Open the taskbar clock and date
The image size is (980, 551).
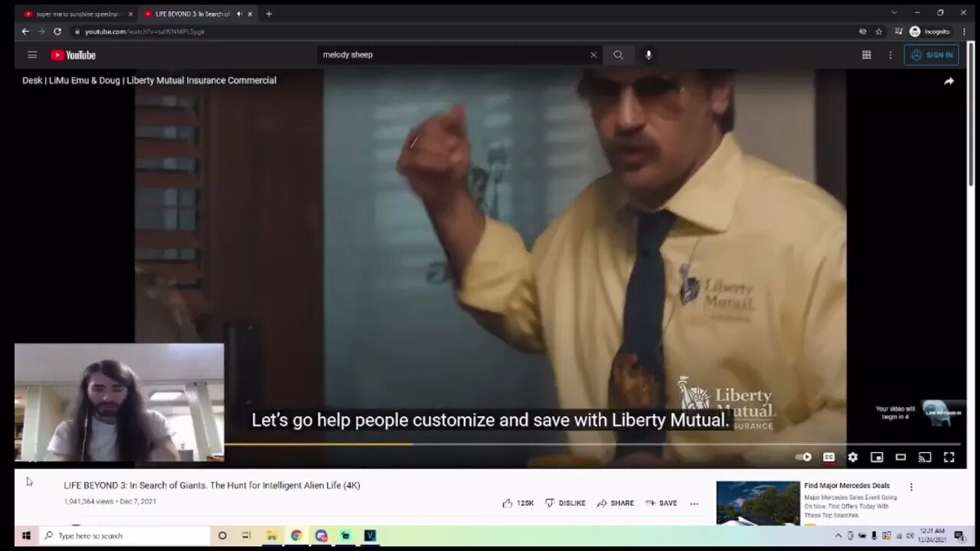[933, 536]
